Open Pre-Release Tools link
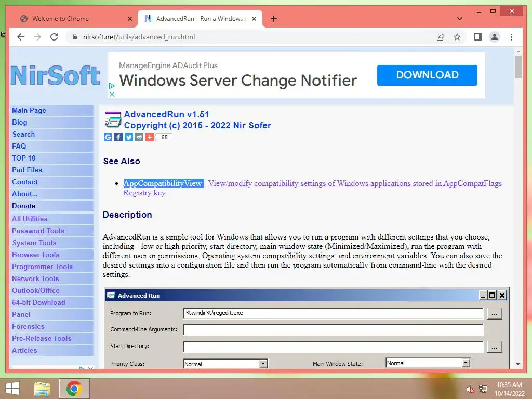532x399 pixels. 42,338
